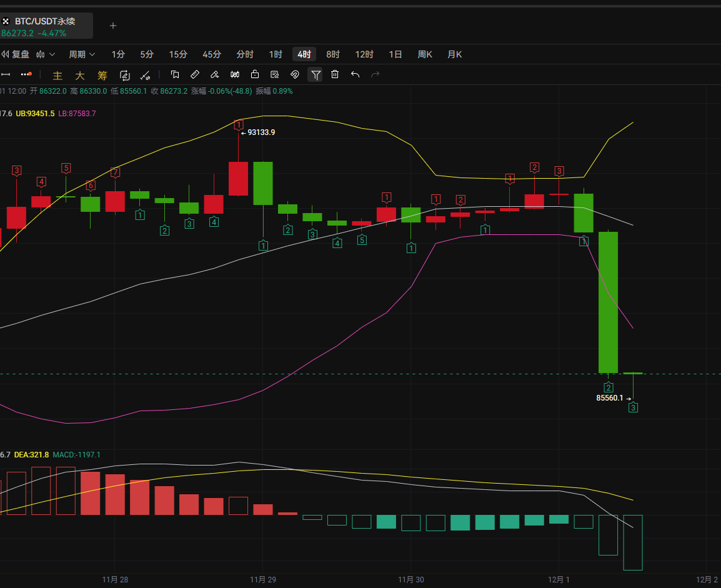Click the 复盘 replay button
This screenshot has height=588, width=721.
[x=16, y=54]
